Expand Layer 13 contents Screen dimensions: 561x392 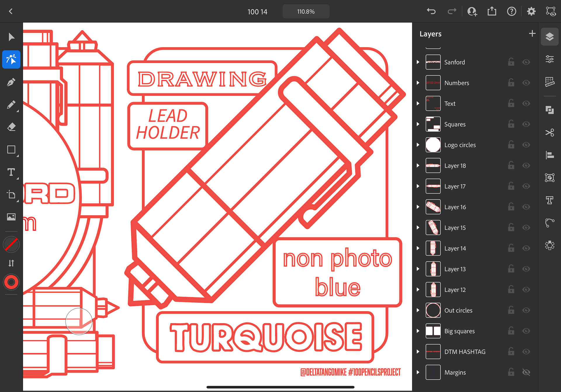pos(418,269)
